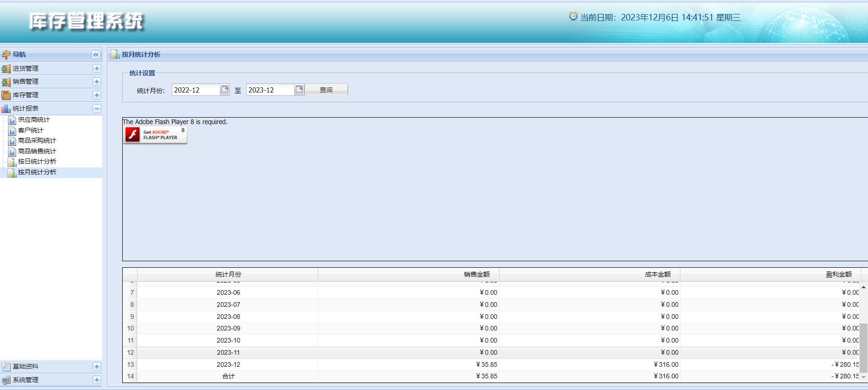Open calendar picker for start month 2022-12
This screenshot has height=390, width=868.
[225, 89]
